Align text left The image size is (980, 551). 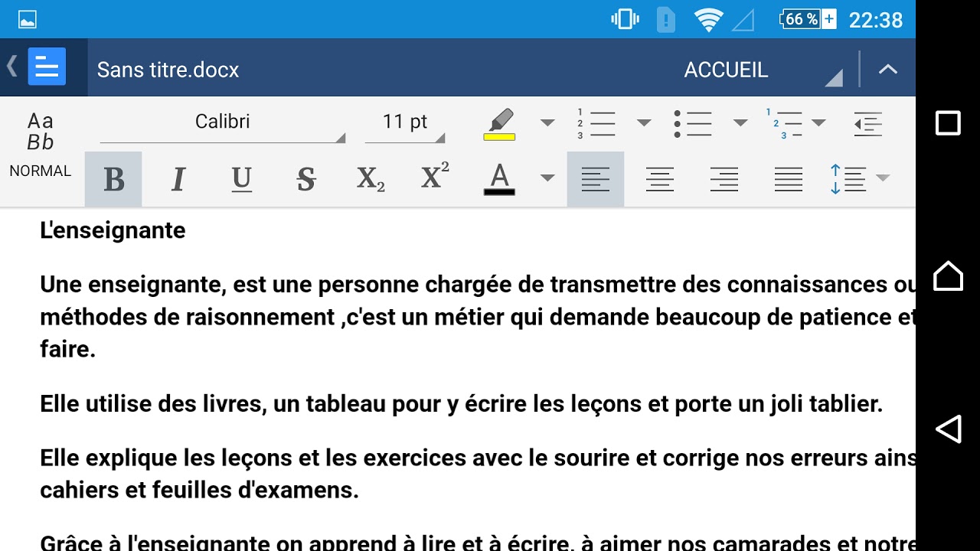coord(596,179)
